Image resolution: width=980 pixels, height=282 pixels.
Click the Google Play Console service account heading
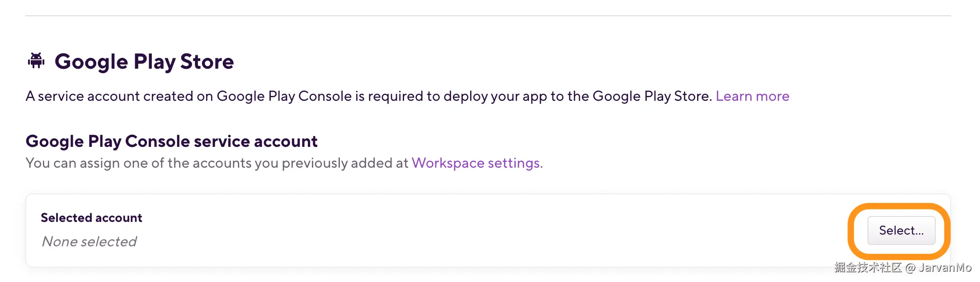[x=171, y=141]
